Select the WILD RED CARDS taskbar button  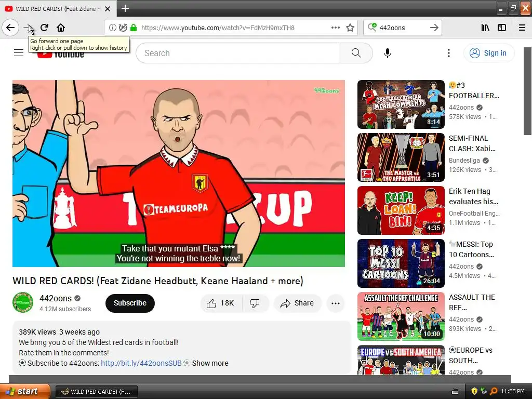coord(96,392)
